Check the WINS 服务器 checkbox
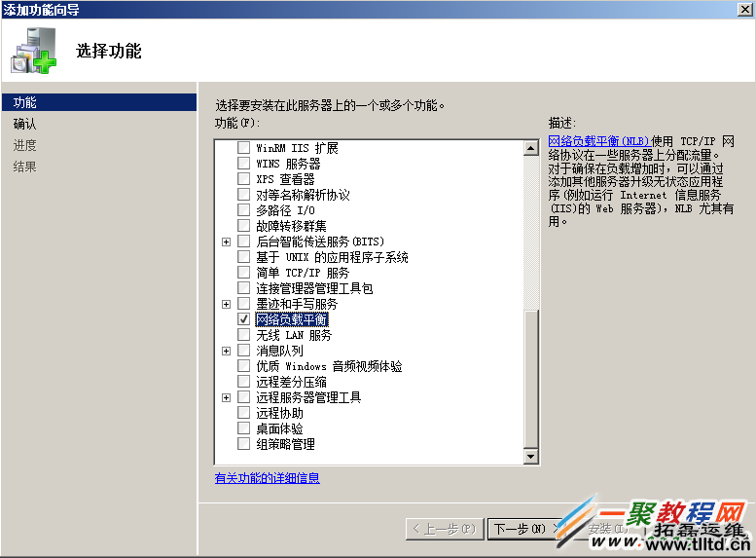Image resolution: width=756 pixels, height=558 pixels. point(244,164)
